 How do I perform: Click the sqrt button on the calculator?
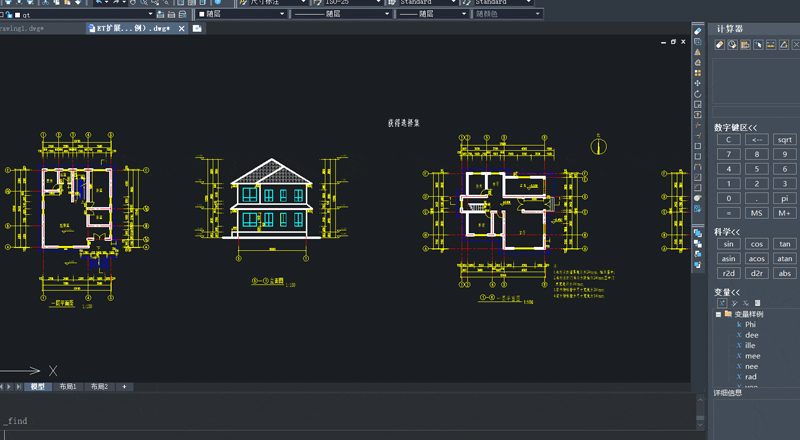pyautogui.click(x=785, y=139)
